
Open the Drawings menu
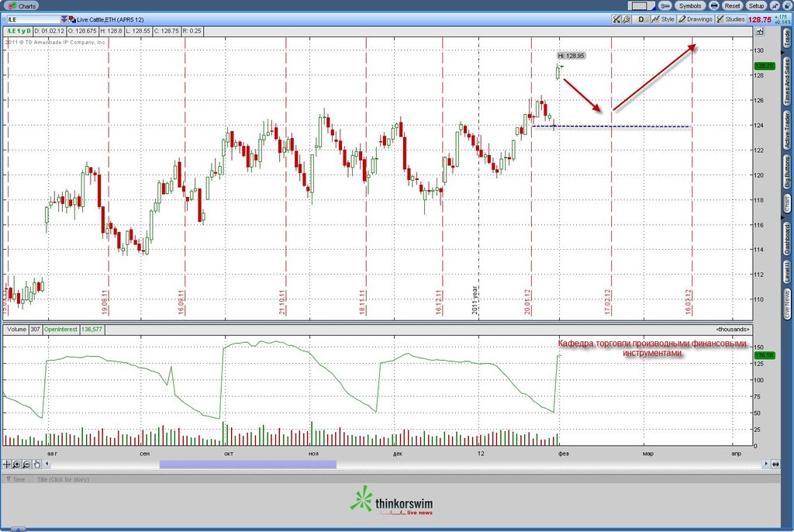pos(696,19)
